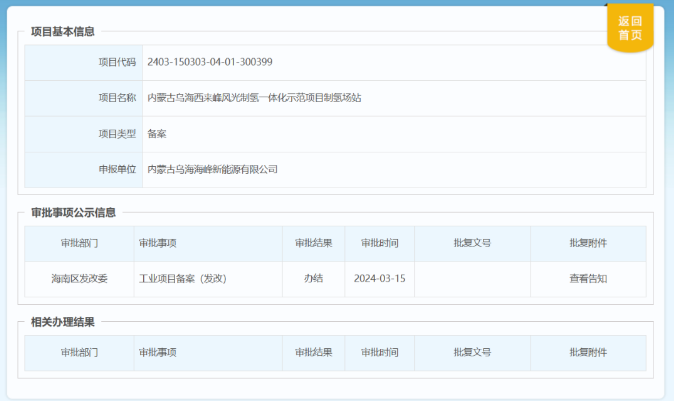Screen dimensions: 674x401
Task: Click the 项目类型 value 备案
Action: point(157,134)
